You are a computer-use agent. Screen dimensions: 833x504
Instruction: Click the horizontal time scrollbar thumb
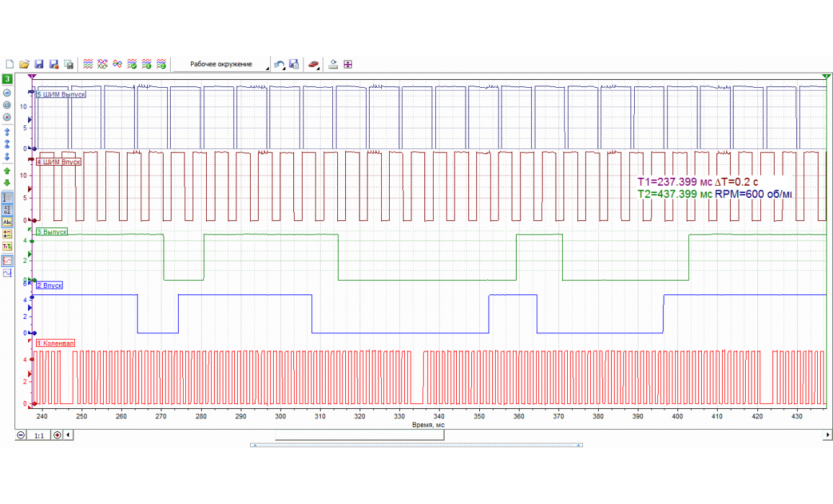click(360, 436)
